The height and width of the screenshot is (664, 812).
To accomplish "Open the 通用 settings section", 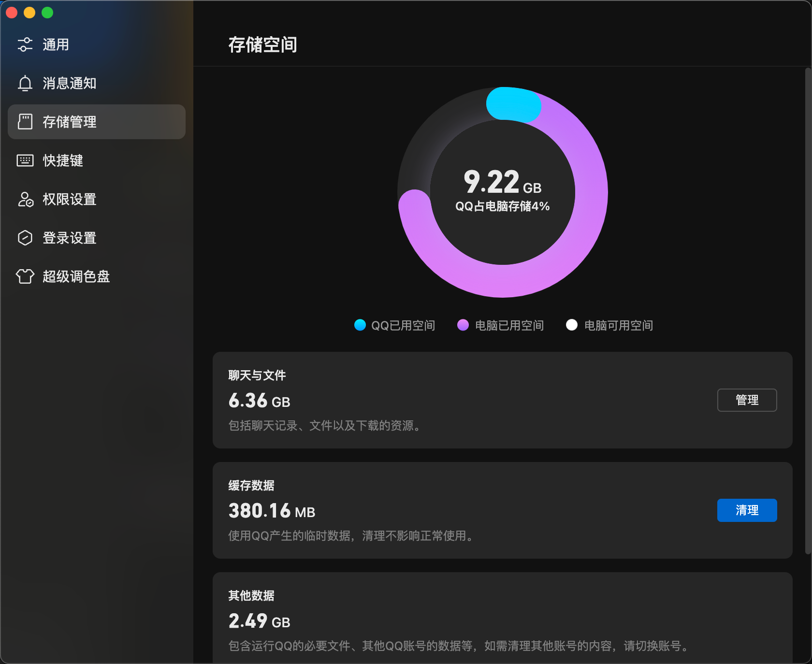I will point(56,44).
